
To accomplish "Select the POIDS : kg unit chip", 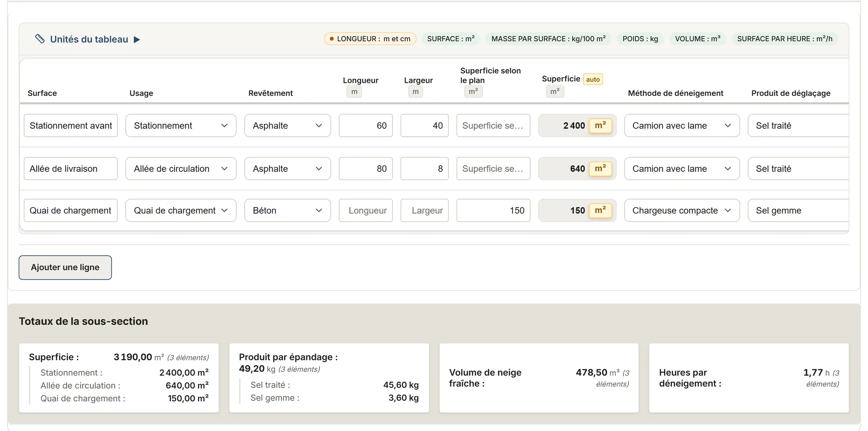I will (x=640, y=39).
